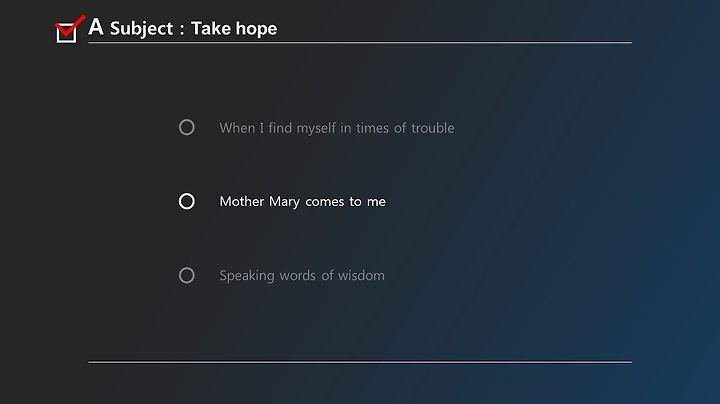Click the "Take hope" heading text
The height and width of the screenshot is (404, 720).
234,28
